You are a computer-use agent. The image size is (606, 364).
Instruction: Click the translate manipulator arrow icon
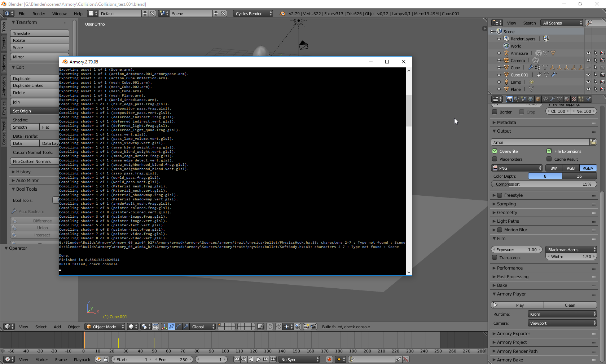click(172, 327)
